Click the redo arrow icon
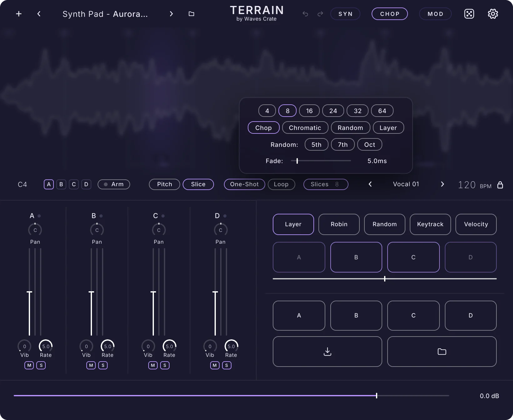This screenshot has width=513, height=420. point(320,14)
